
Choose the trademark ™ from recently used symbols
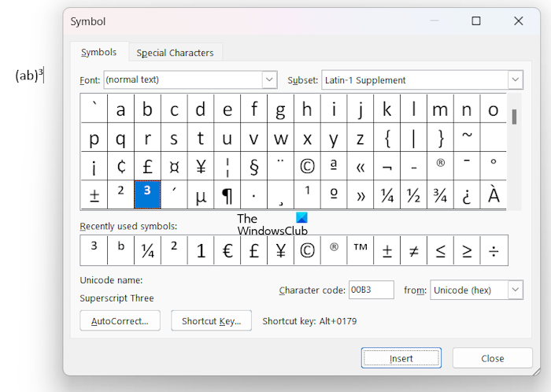[x=361, y=250]
